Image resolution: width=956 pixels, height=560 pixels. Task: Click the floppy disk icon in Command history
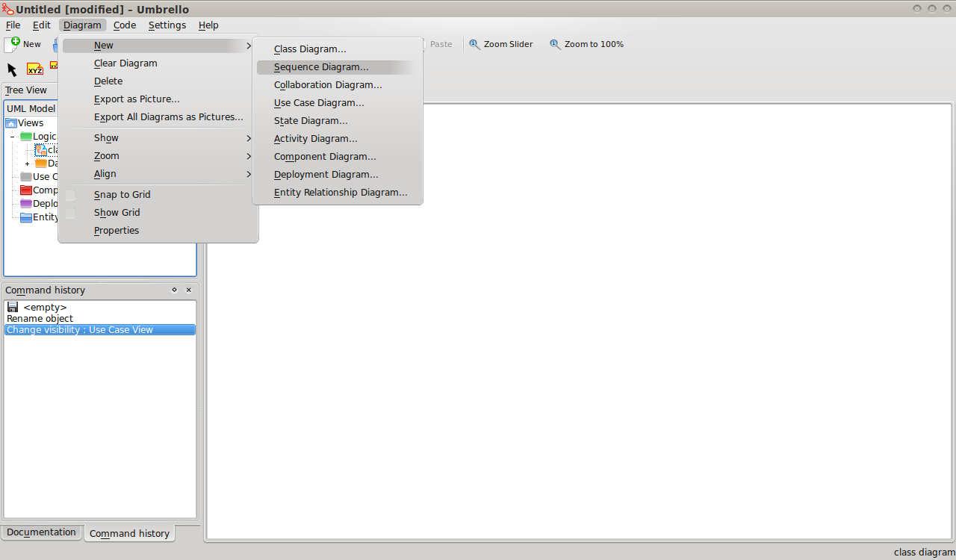pos(13,307)
